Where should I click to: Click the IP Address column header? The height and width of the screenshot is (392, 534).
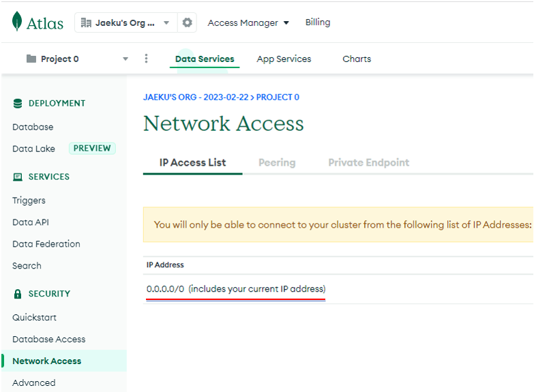[x=165, y=265]
